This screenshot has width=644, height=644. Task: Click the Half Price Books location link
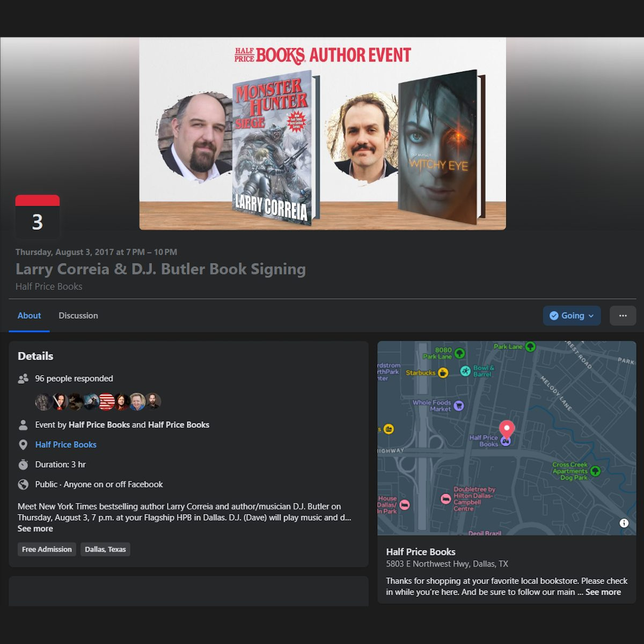pyautogui.click(x=66, y=444)
